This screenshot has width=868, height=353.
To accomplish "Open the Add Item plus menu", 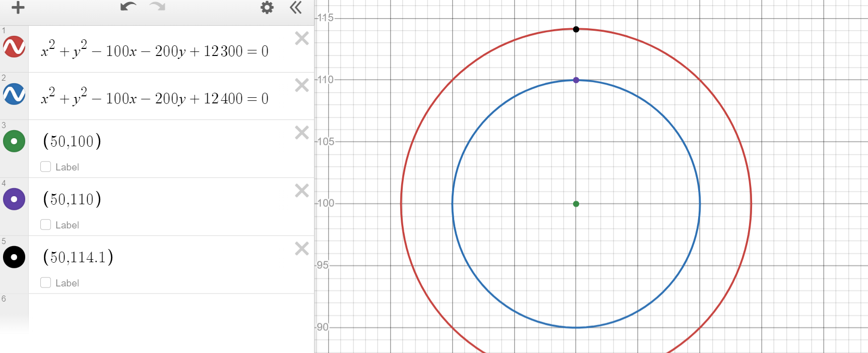I will 18,8.
